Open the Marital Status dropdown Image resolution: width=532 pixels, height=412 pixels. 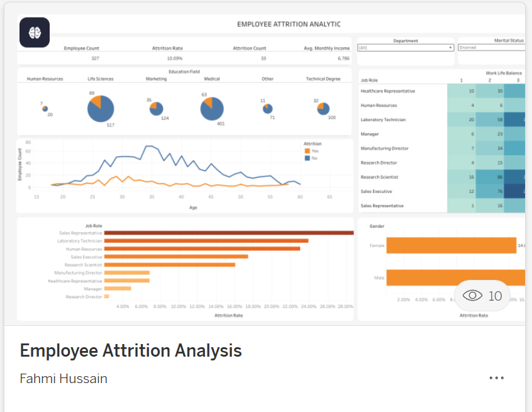[491, 48]
